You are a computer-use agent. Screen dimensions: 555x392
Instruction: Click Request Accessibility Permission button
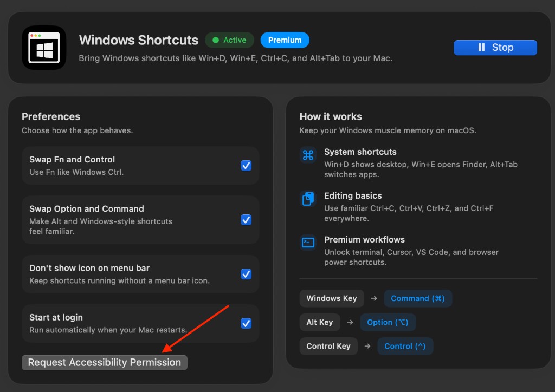coord(105,363)
